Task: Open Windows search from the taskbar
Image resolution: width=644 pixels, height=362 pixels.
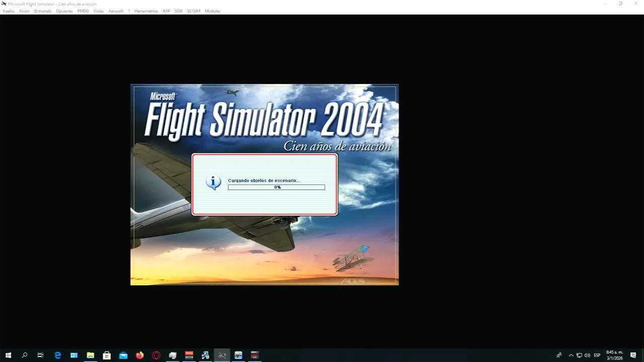Action: pyautogui.click(x=24, y=355)
